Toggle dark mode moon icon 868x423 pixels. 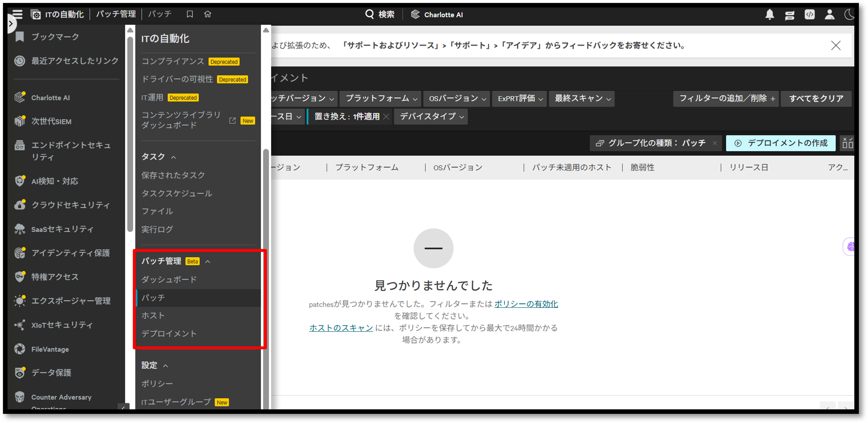point(849,15)
